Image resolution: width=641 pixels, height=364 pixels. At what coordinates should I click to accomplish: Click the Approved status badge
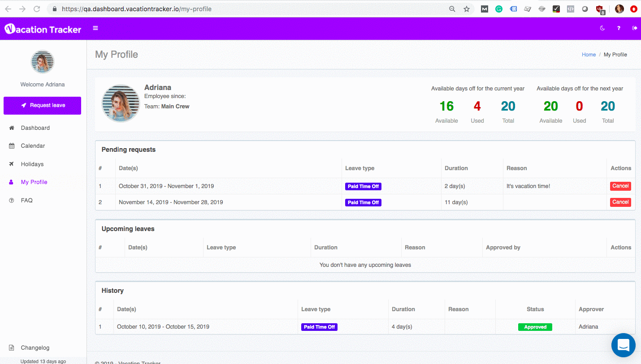535,327
